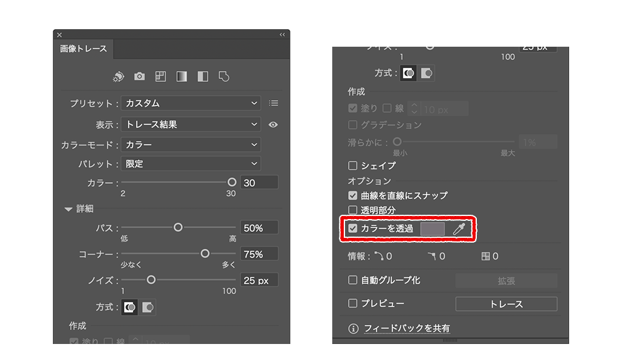This screenshot has width=622, height=364.
Task: Open the カラーモード dropdown showing カラー
Action: pyautogui.click(x=191, y=144)
